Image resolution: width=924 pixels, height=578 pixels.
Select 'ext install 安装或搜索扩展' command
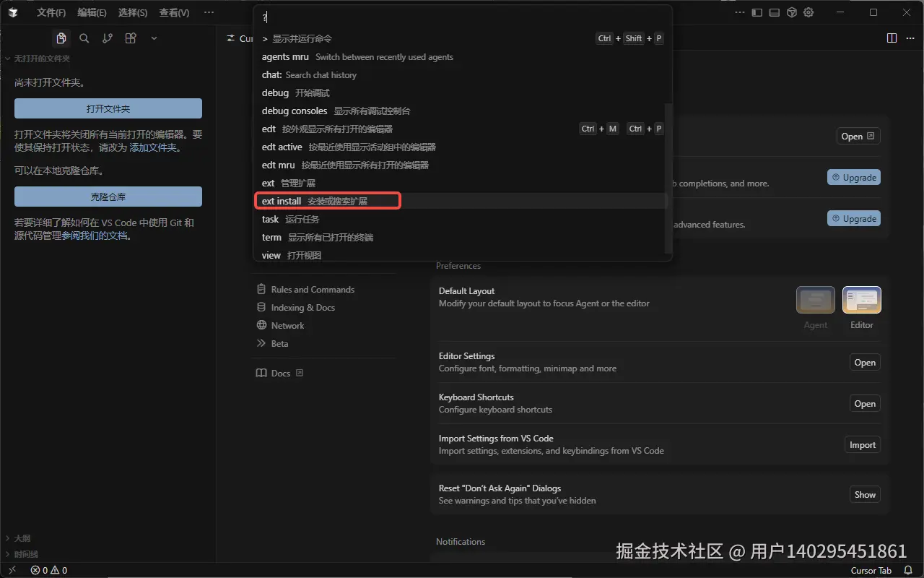coord(327,201)
